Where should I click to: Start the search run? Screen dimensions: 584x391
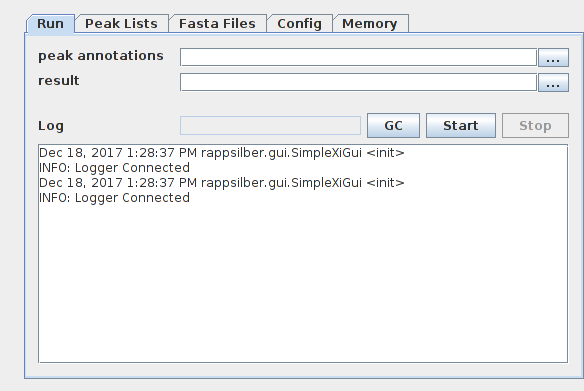click(461, 126)
